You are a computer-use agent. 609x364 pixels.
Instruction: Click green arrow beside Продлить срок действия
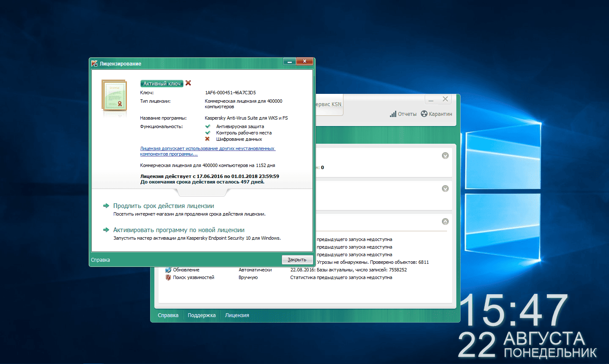[106, 206]
